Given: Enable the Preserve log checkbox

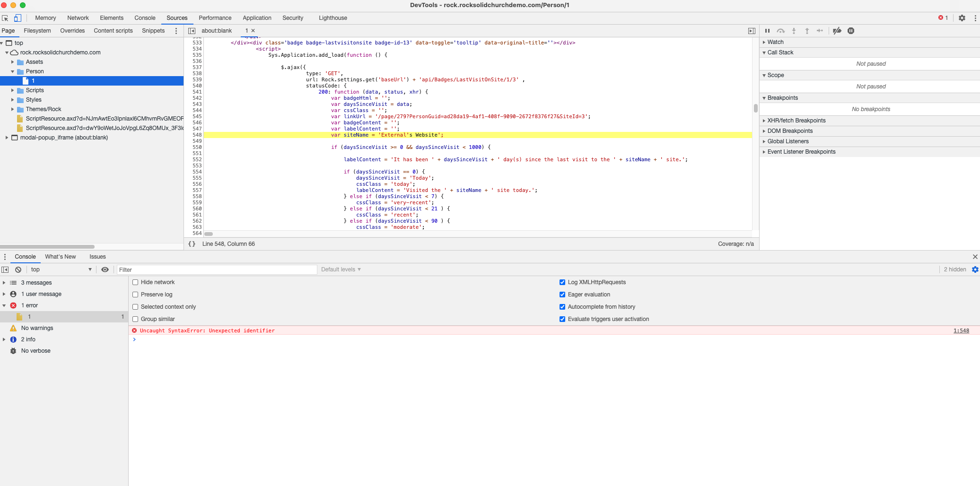Looking at the screenshot, I should (x=136, y=294).
